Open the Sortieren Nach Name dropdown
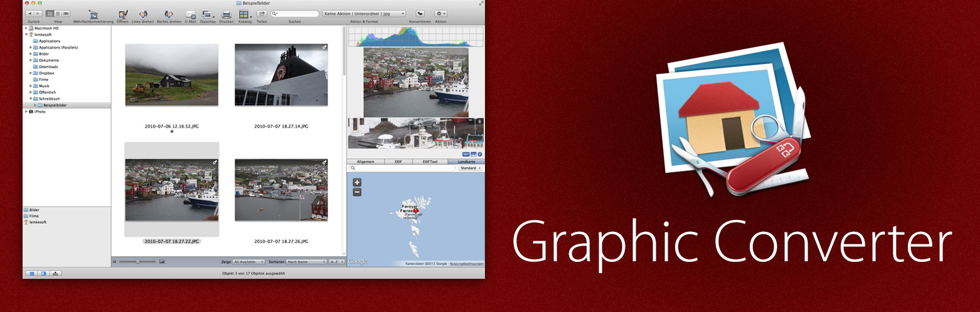980x312 pixels. 306,261
